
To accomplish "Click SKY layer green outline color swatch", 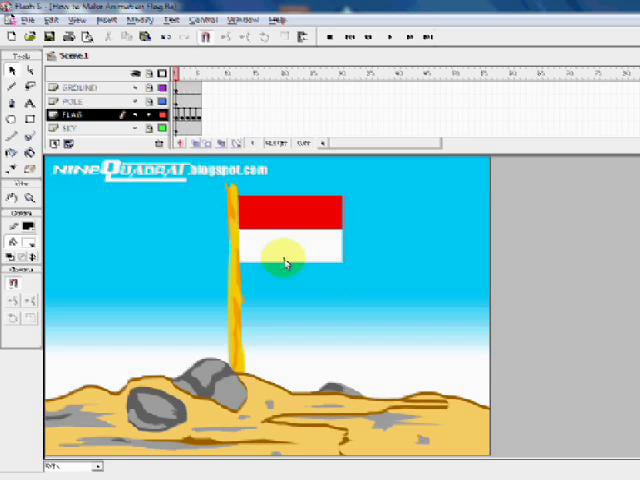I will click(162, 129).
